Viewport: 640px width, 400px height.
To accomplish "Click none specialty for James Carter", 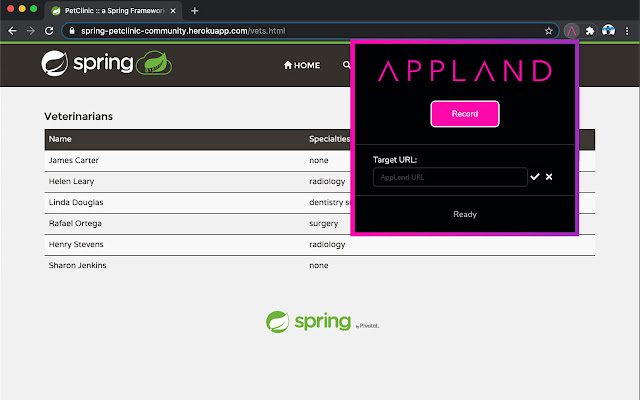I will (319, 160).
